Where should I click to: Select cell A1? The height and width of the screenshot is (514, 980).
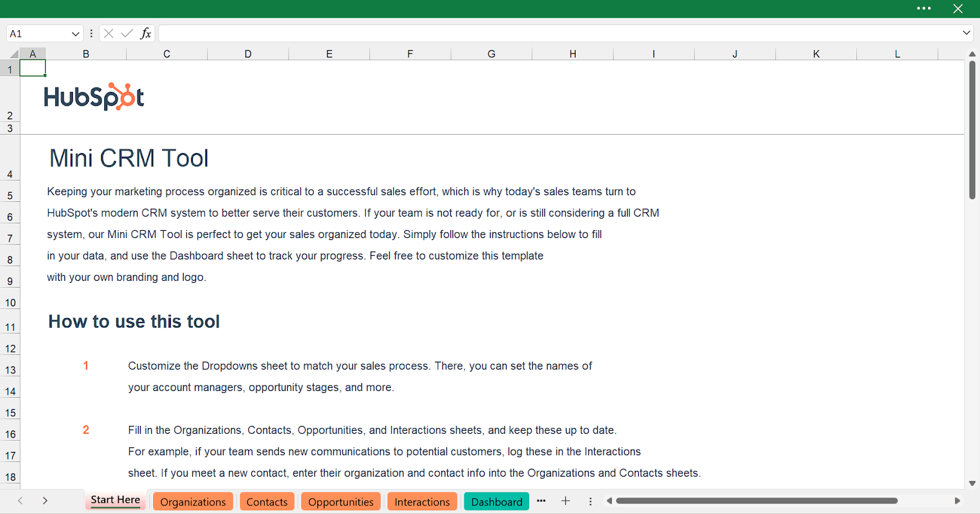tap(33, 68)
